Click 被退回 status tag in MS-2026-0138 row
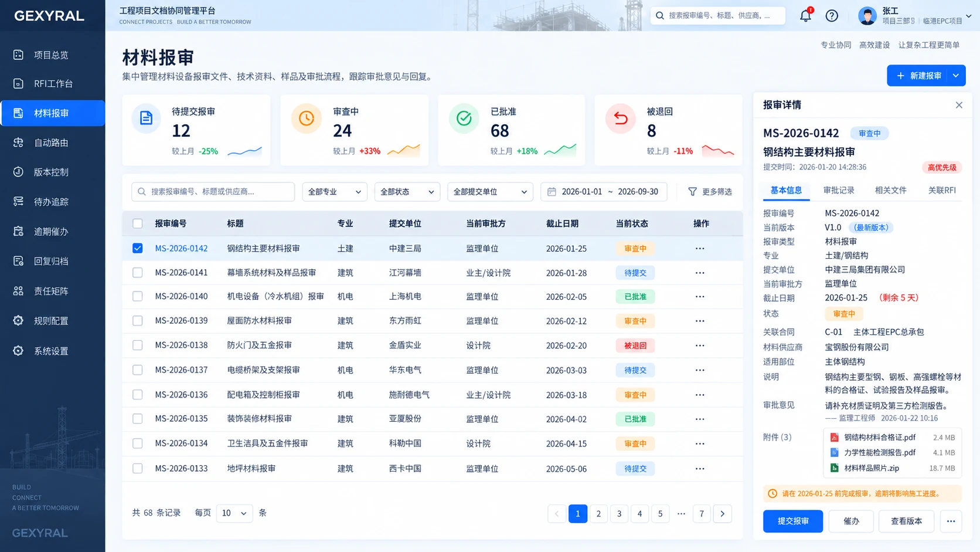 (x=635, y=346)
